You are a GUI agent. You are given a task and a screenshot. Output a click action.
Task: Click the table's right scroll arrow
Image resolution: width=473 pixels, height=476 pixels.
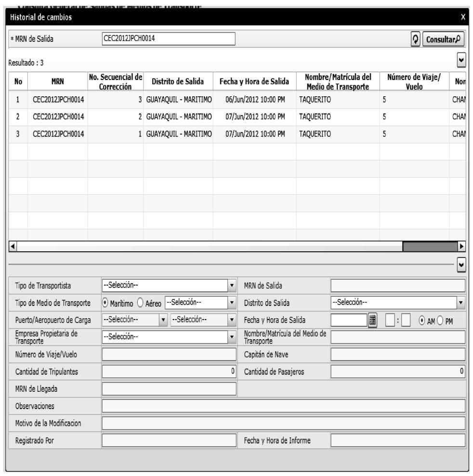point(462,246)
